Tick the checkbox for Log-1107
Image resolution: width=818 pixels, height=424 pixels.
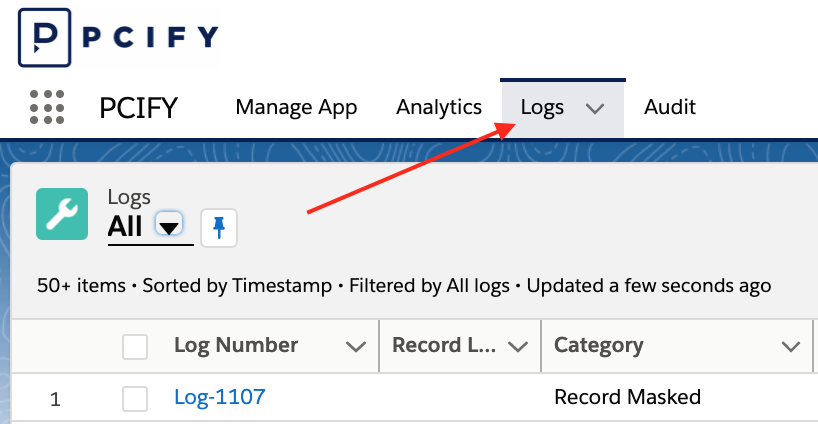[x=135, y=399]
